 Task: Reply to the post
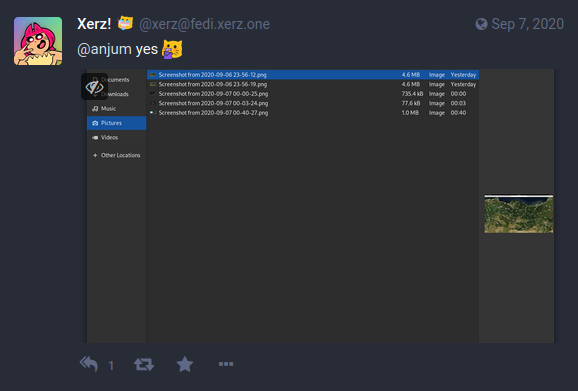(89, 364)
